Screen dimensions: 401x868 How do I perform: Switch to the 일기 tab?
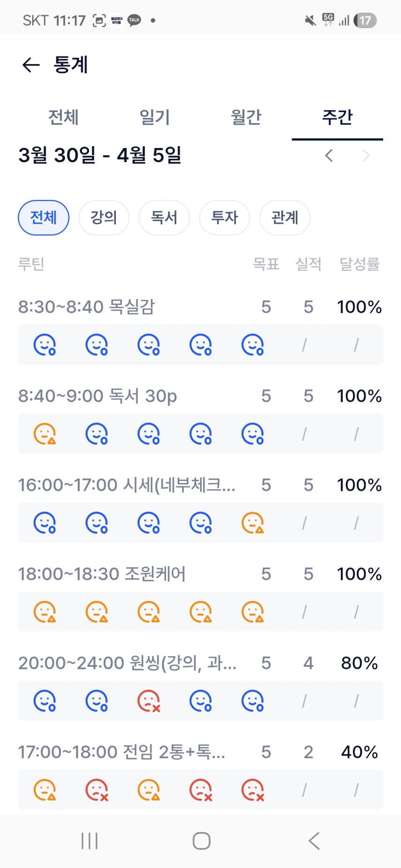coord(154,117)
